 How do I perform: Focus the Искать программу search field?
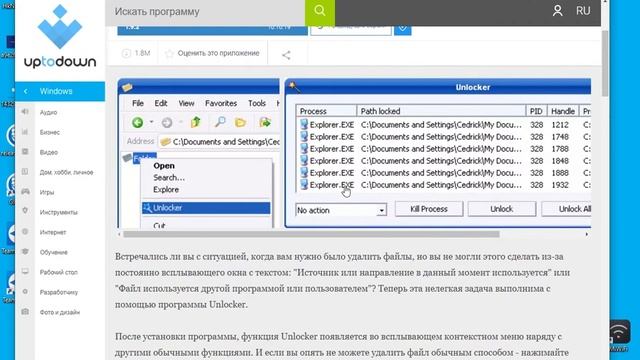pos(205,11)
